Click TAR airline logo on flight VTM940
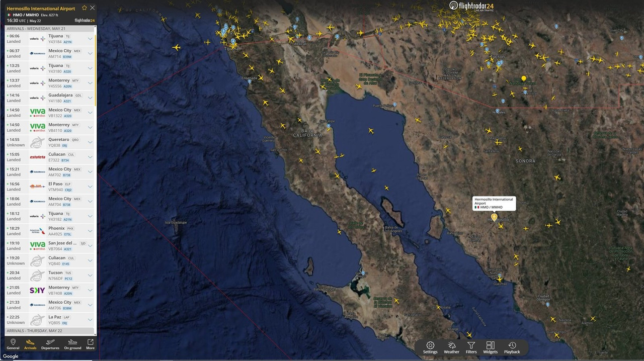The height and width of the screenshot is (361, 644). [x=37, y=187]
